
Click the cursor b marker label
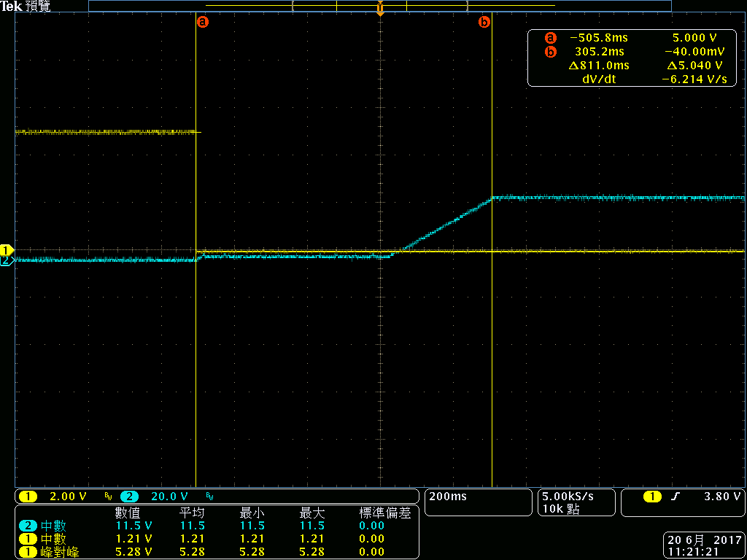coord(484,22)
